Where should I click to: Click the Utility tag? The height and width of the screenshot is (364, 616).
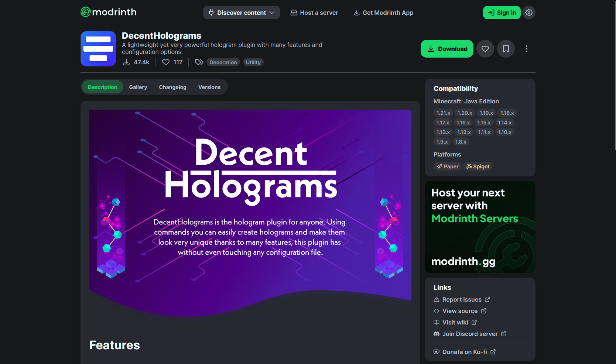(x=253, y=62)
